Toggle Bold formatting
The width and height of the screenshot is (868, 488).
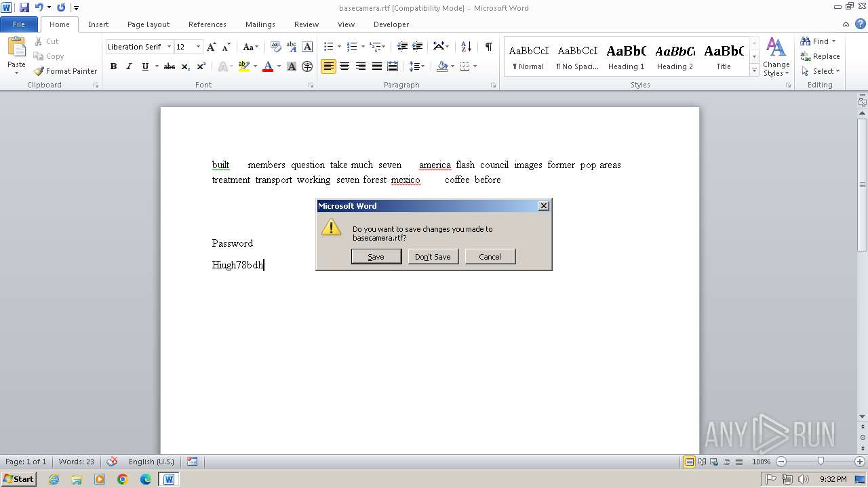pyautogui.click(x=113, y=66)
